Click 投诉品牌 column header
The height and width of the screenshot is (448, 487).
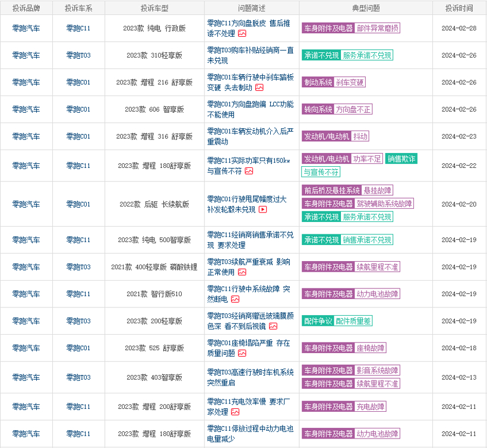coord(26,8)
